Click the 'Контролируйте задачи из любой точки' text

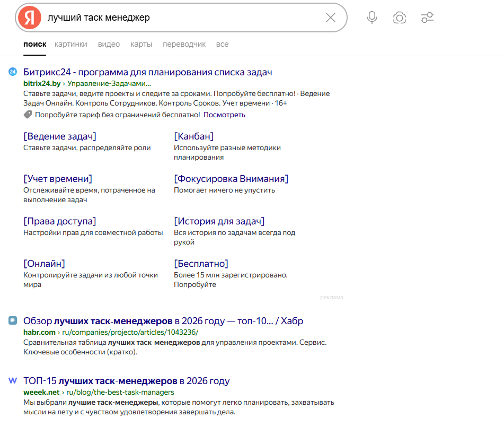[x=90, y=280]
